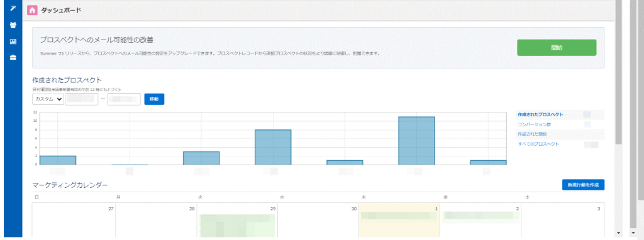The height and width of the screenshot is (240, 644).
Task: Click the green 開始 button
Action: pyautogui.click(x=557, y=48)
